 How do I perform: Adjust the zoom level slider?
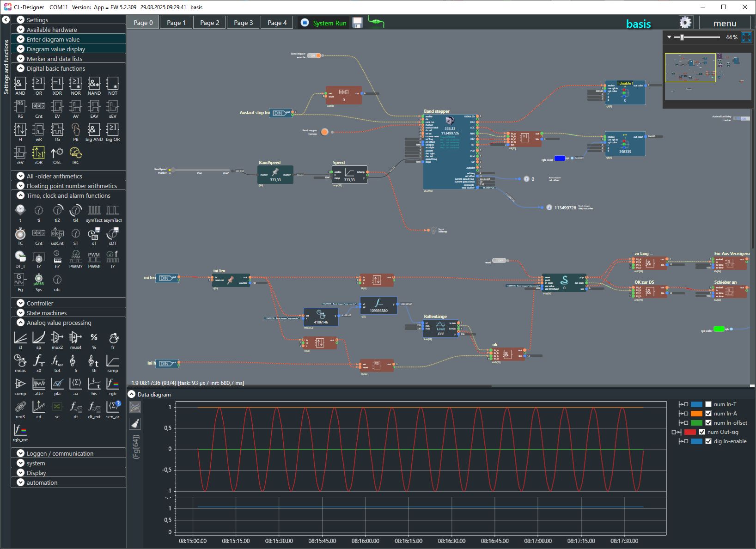click(682, 37)
